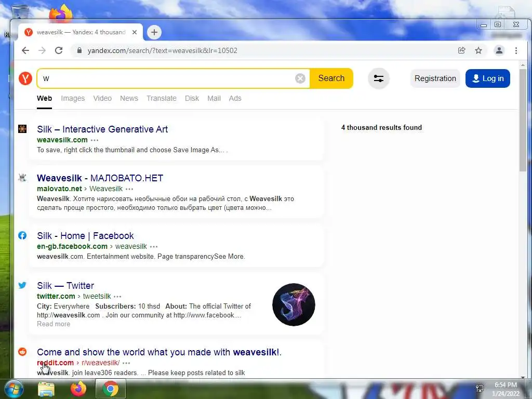Open the Silk — Twitter result
Image resolution: width=532 pixels, height=399 pixels.
click(x=65, y=286)
